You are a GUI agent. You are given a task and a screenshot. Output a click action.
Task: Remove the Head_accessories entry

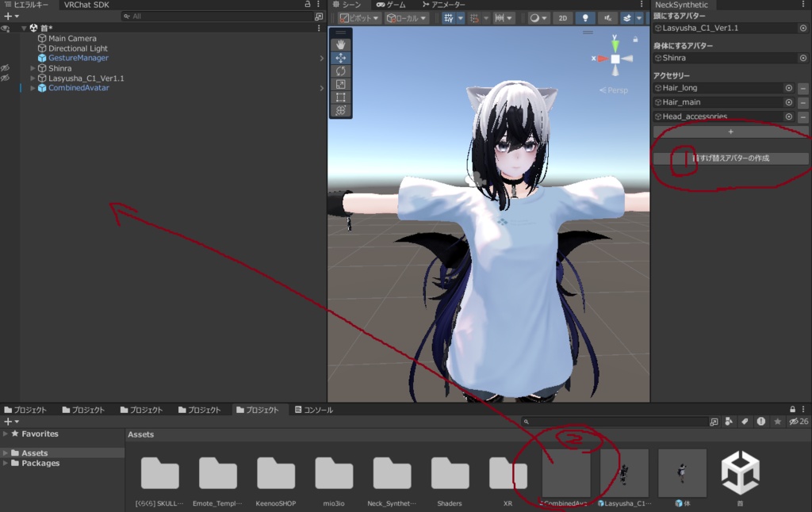(x=803, y=117)
